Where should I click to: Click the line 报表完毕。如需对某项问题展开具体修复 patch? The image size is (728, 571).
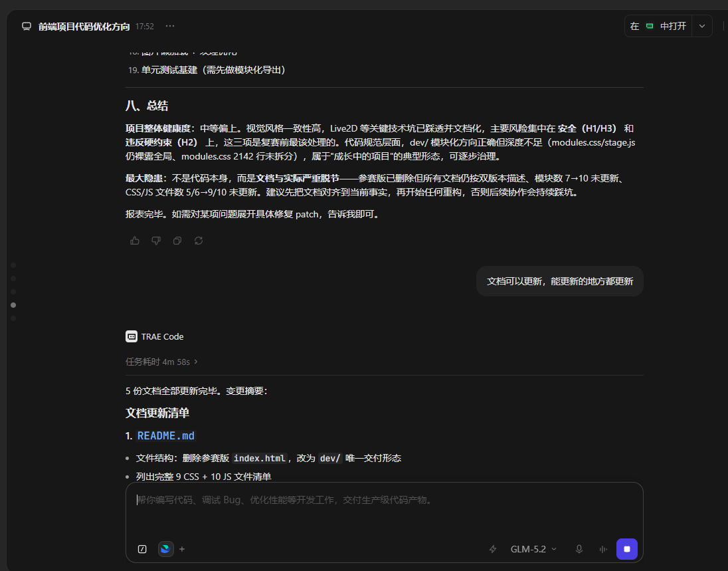coord(252,214)
